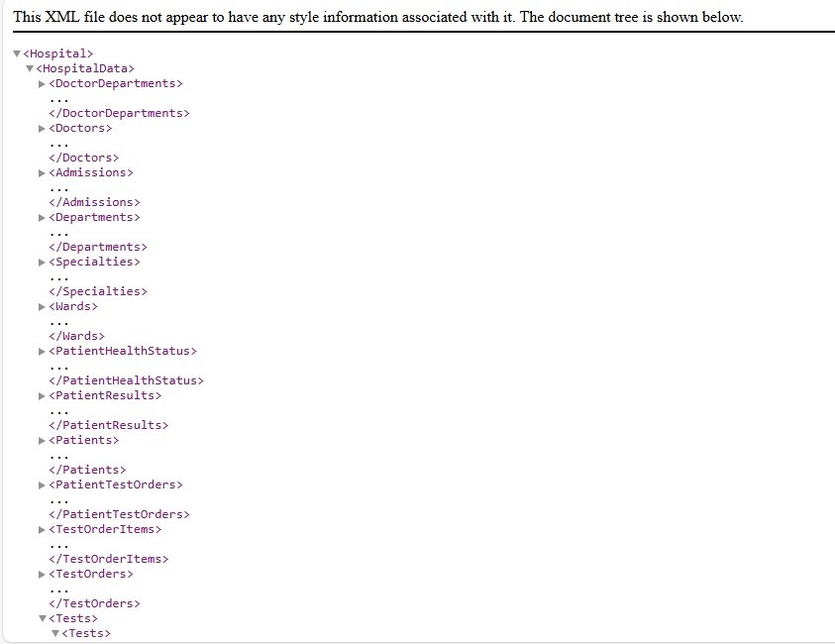Click the <PatientTestOrders> opening tag

(x=116, y=484)
